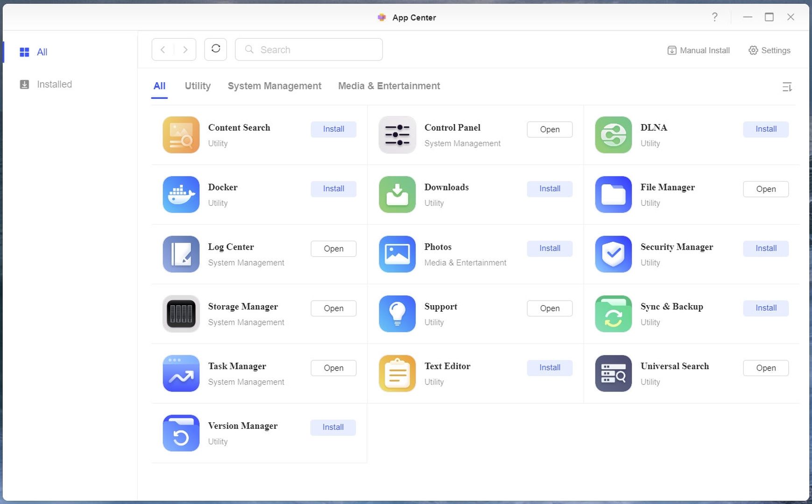Click the Photos app title
This screenshot has height=504, width=812.
pos(438,247)
